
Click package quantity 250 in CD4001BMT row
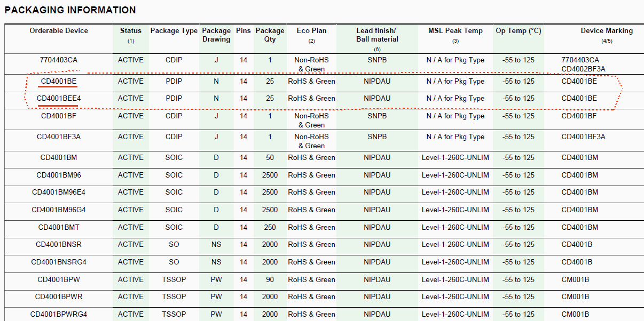tap(270, 228)
